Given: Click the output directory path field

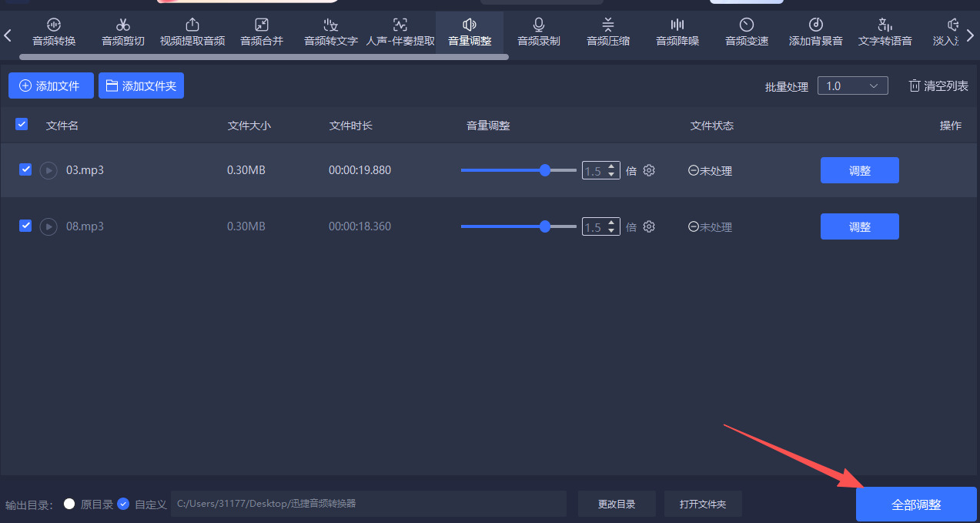Looking at the screenshot, I should pyautogui.click(x=368, y=505).
